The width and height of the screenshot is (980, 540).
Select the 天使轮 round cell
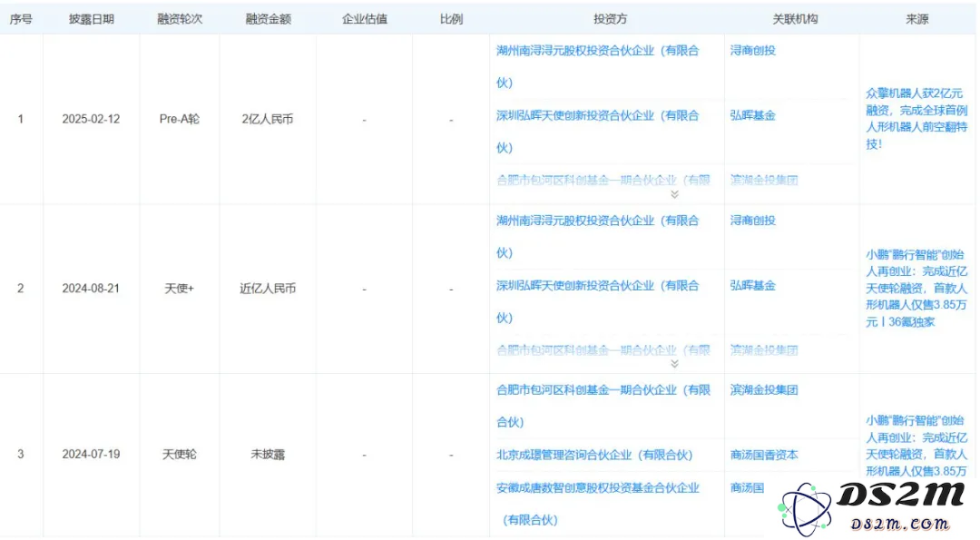click(180, 455)
